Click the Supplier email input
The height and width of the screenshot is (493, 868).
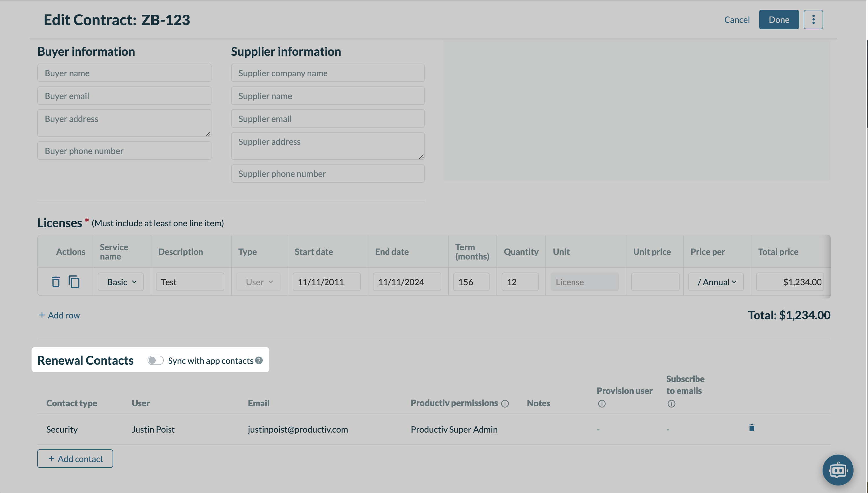coord(328,118)
